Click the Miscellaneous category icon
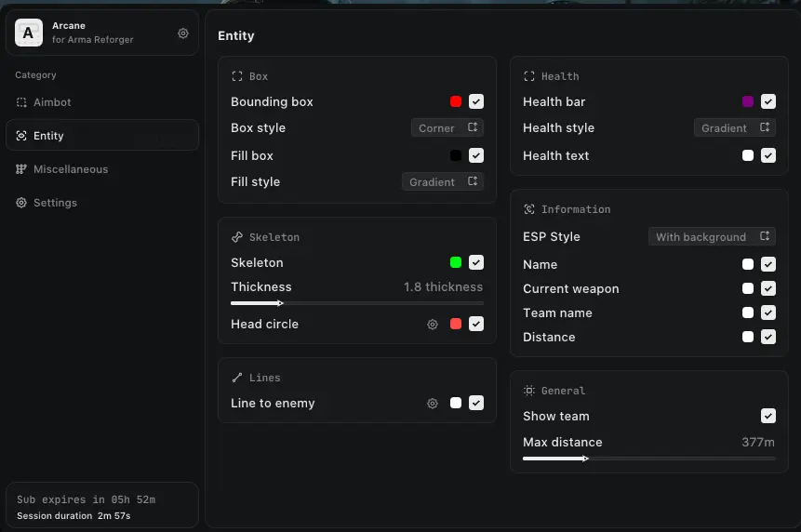This screenshot has height=532, width=801. (x=21, y=169)
